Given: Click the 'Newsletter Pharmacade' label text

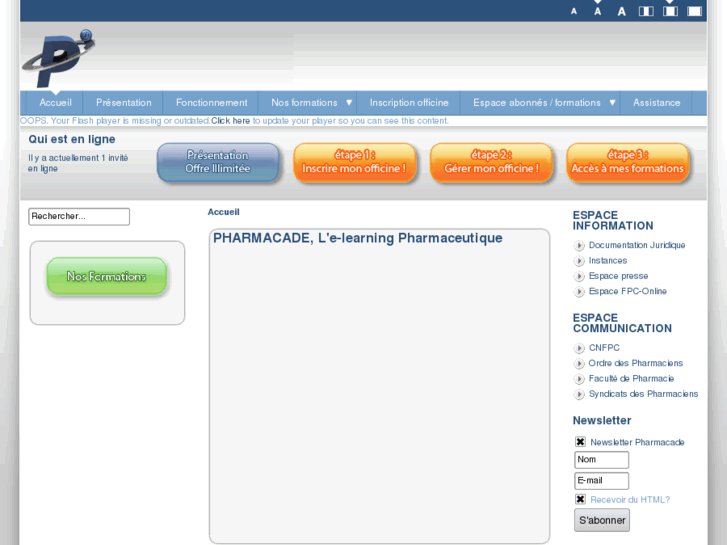Looking at the screenshot, I should click(x=637, y=442).
